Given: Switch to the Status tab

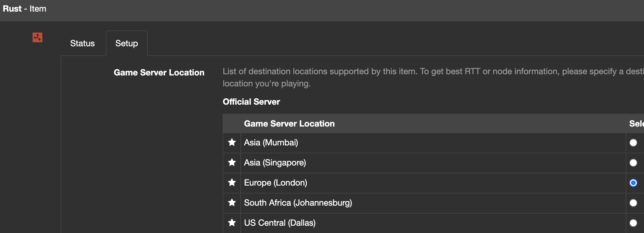Looking at the screenshot, I should tap(83, 43).
